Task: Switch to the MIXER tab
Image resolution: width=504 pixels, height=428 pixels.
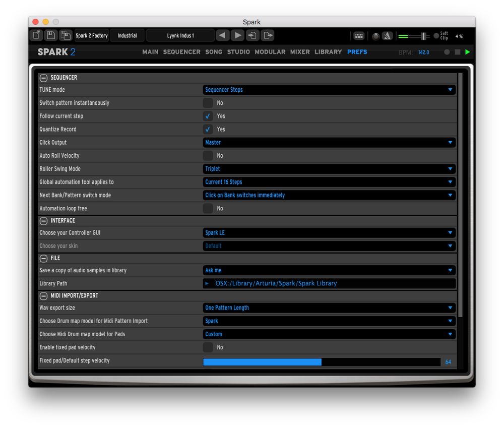Action: [x=300, y=52]
